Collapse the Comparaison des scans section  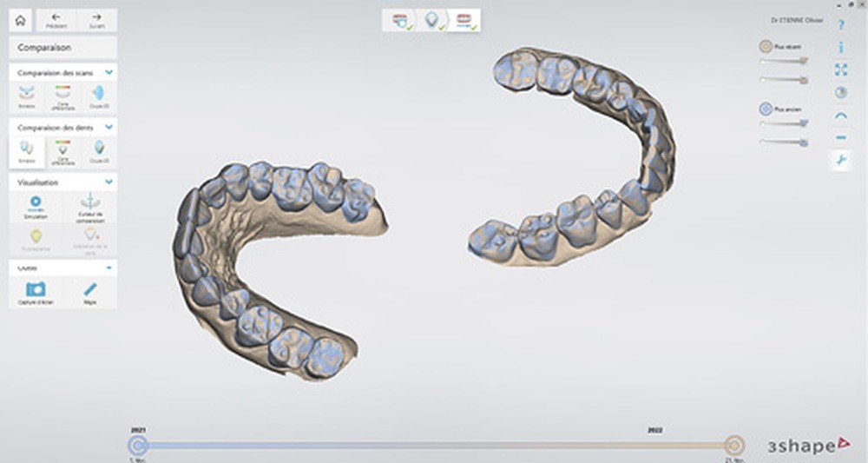click(x=108, y=73)
